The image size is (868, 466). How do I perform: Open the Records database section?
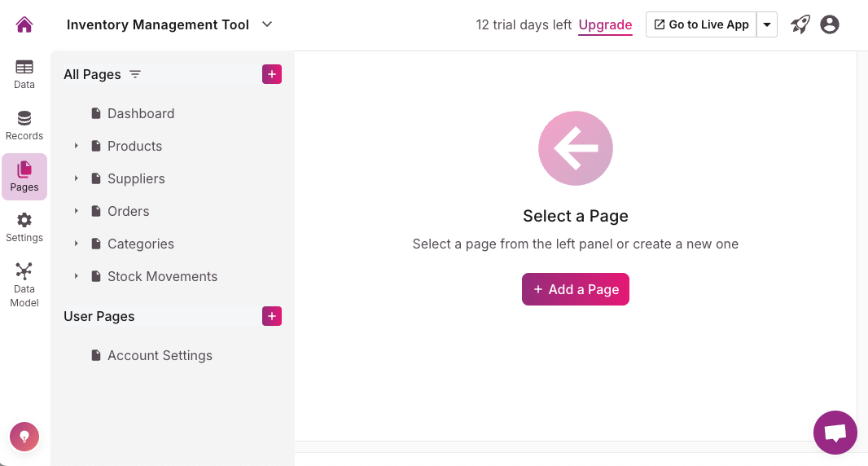[x=24, y=125]
